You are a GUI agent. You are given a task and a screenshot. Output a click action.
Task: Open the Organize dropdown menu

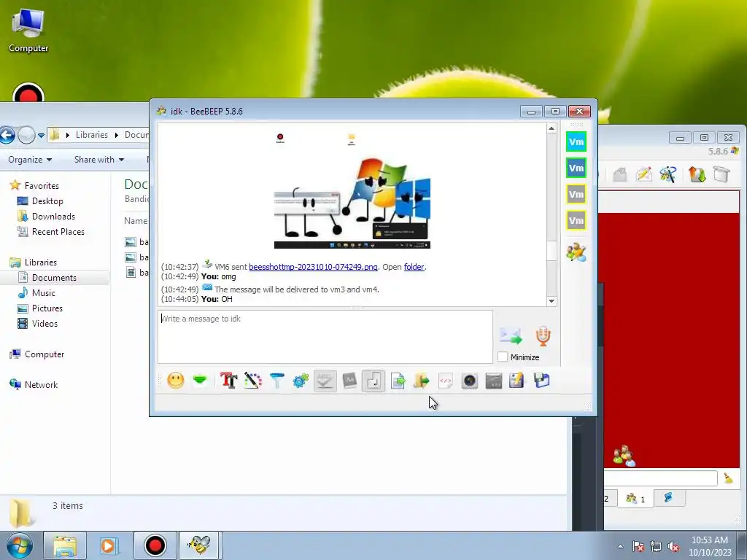click(29, 160)
